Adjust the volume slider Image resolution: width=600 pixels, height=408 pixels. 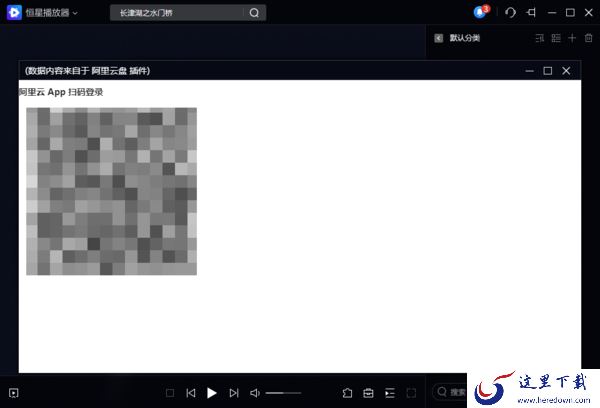[283, 393]
